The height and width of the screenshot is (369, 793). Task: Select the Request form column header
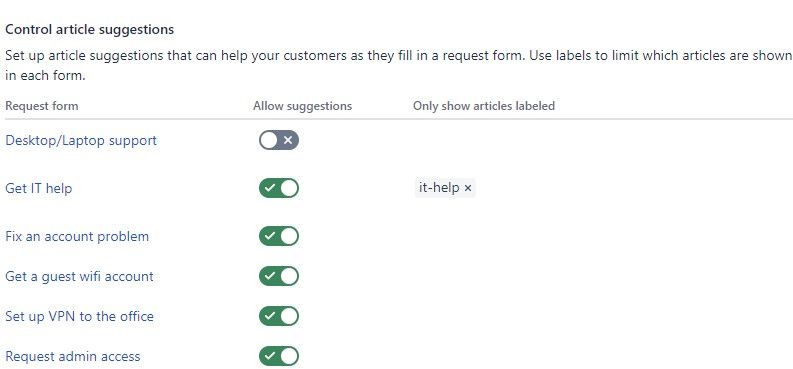click(41, 106)
